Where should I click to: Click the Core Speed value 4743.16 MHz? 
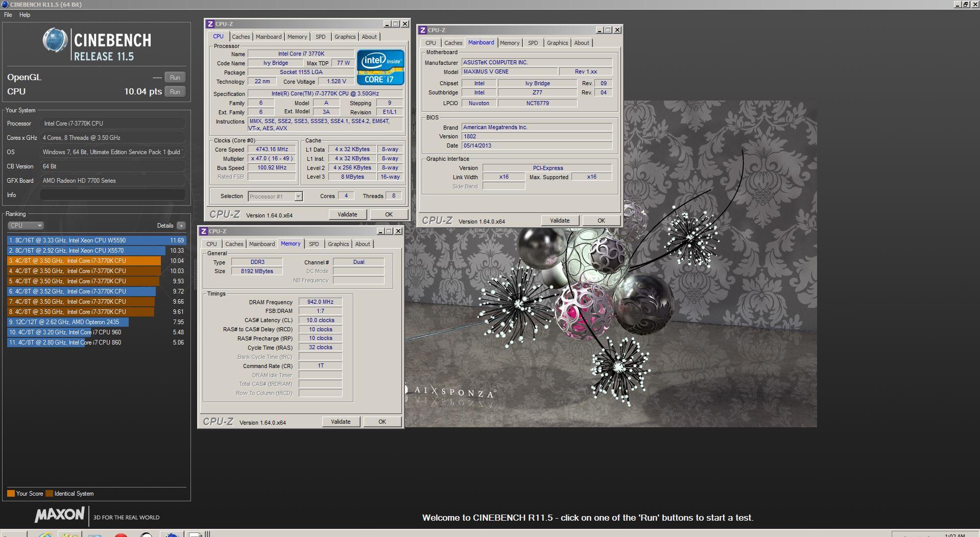(x=272, y=150)
